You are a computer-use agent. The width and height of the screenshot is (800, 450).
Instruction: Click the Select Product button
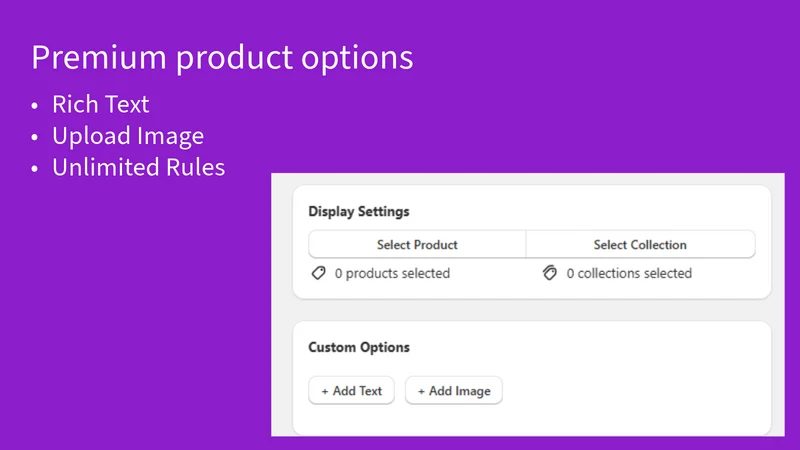click(x=417, y=244)
